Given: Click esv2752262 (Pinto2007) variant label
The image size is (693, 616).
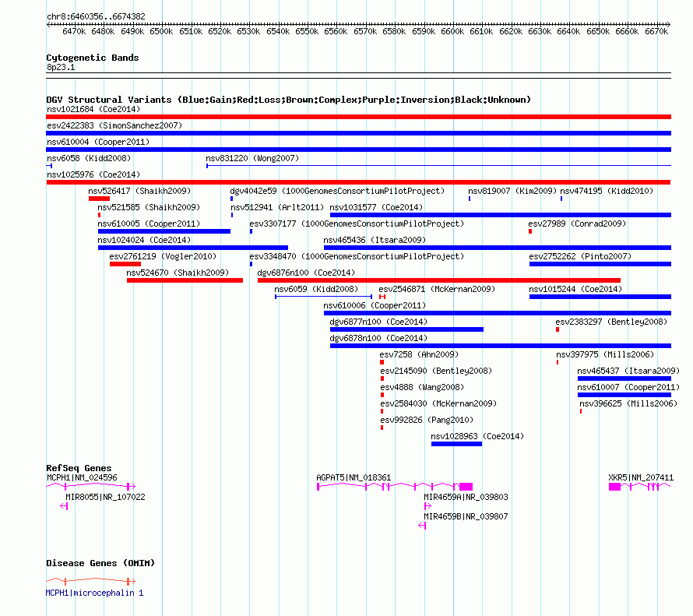Looking at the screenshot, I should [580, 256].
